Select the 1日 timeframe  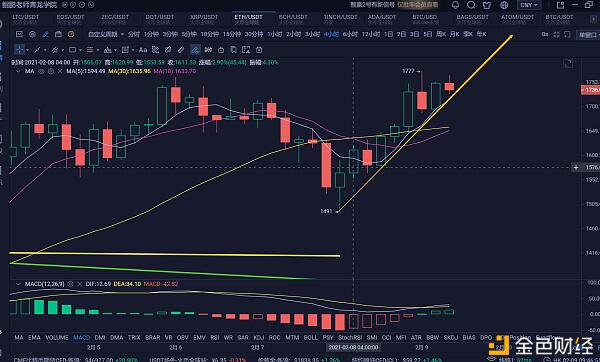pyautogui.click(x=388, y=34)
